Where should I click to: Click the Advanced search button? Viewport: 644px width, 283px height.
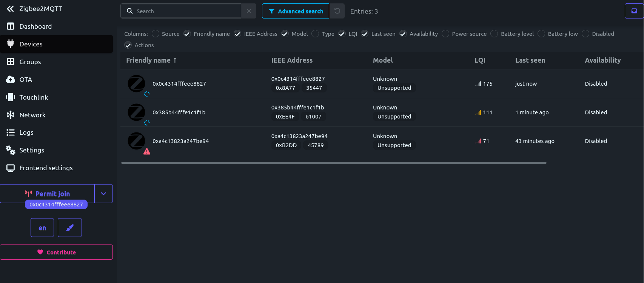click(x=296, y=11)
